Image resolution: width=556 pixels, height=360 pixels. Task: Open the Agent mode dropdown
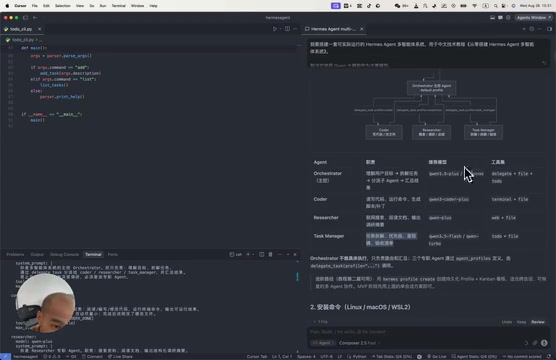pos(323,343)
